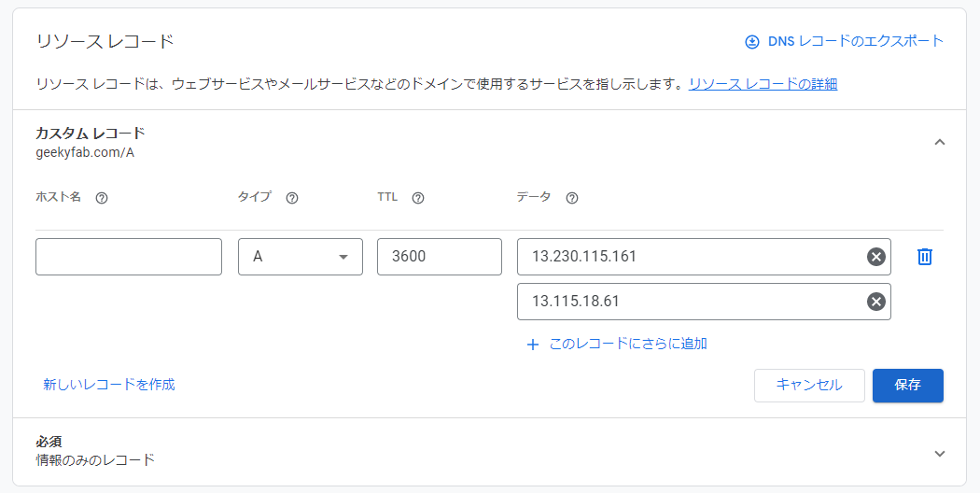Click the empty ホスト名 input field
The image size is (980, 493).
coord(129,257)
